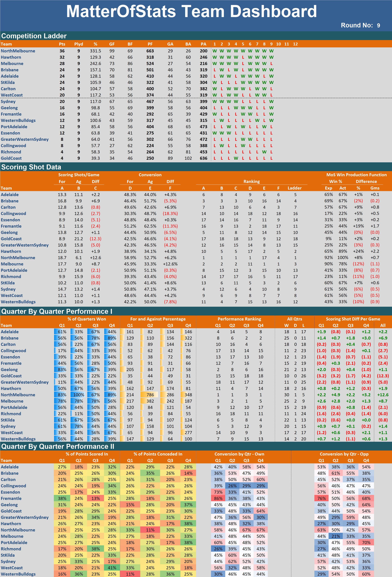The width and height of the screenshot is (392, 577).
Task: Click GoldCoast's PA value 636
Action: tap(203, 158)
